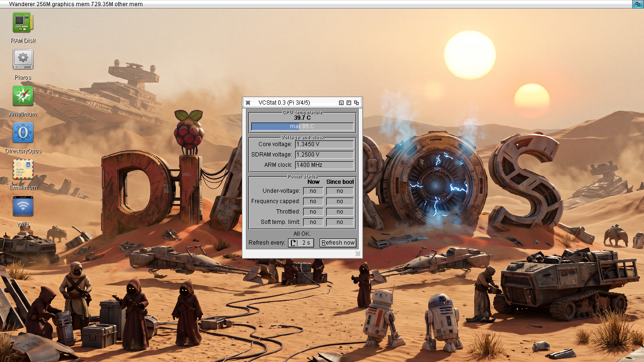Open the DirectoryOpus file manager icon
644x362 pixels.
pyautogui.click(x=23, y=133)
